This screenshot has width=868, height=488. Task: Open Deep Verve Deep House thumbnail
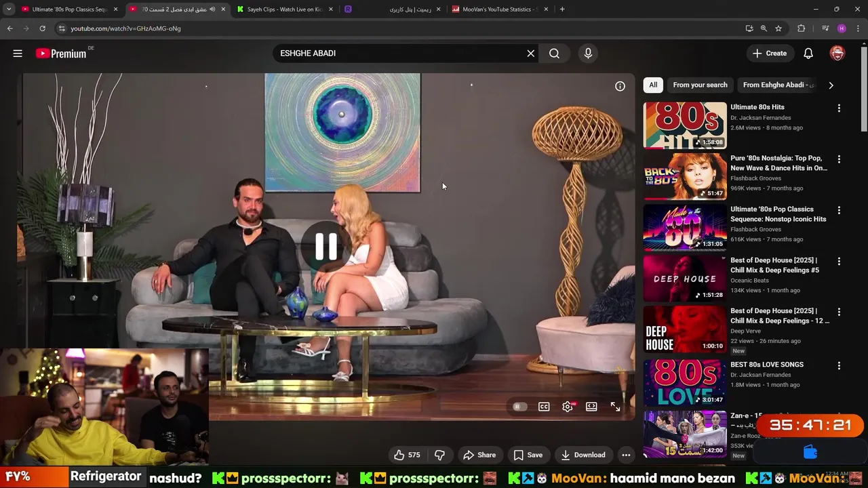coord(685,329)
